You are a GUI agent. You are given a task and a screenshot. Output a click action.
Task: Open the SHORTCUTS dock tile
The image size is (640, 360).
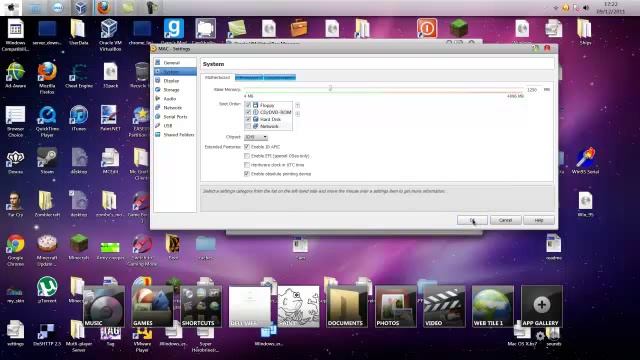pyautogui.click(x=201, y=307)
